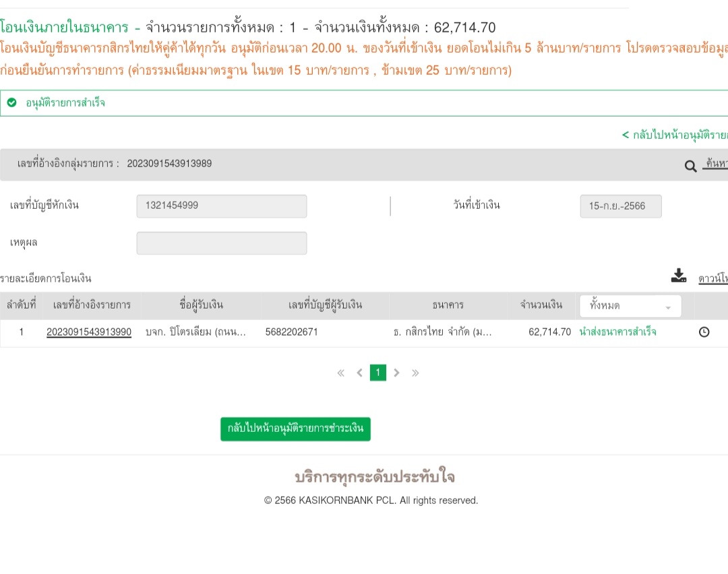Click the magnifier search icon
728x574 pixels.
(690, 166)
